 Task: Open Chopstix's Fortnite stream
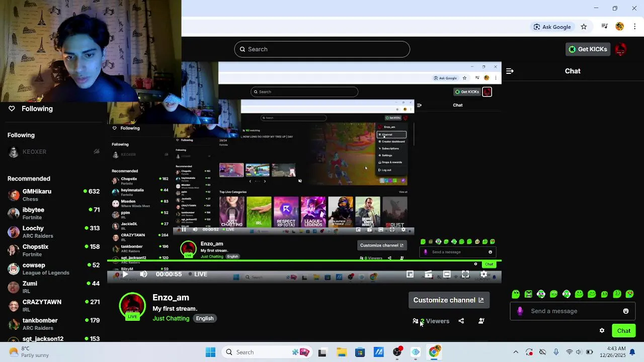[x=53, y=250]
